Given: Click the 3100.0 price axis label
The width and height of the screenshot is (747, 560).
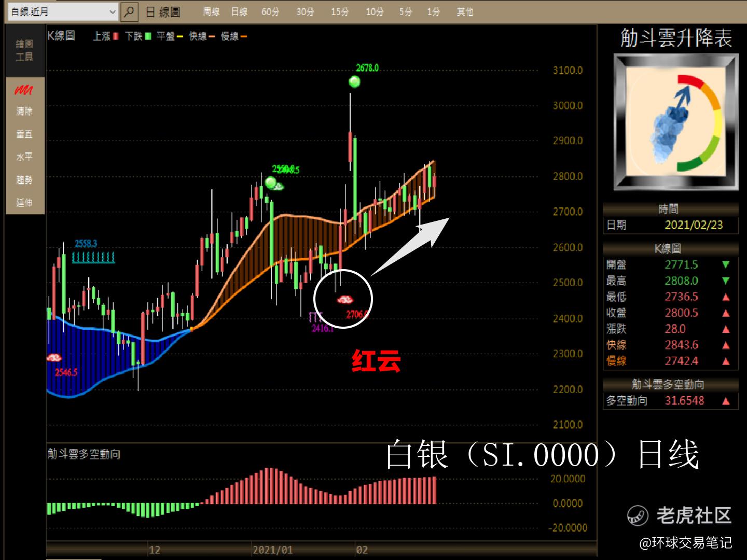Looking at the screenshot, I should point(568,71).
